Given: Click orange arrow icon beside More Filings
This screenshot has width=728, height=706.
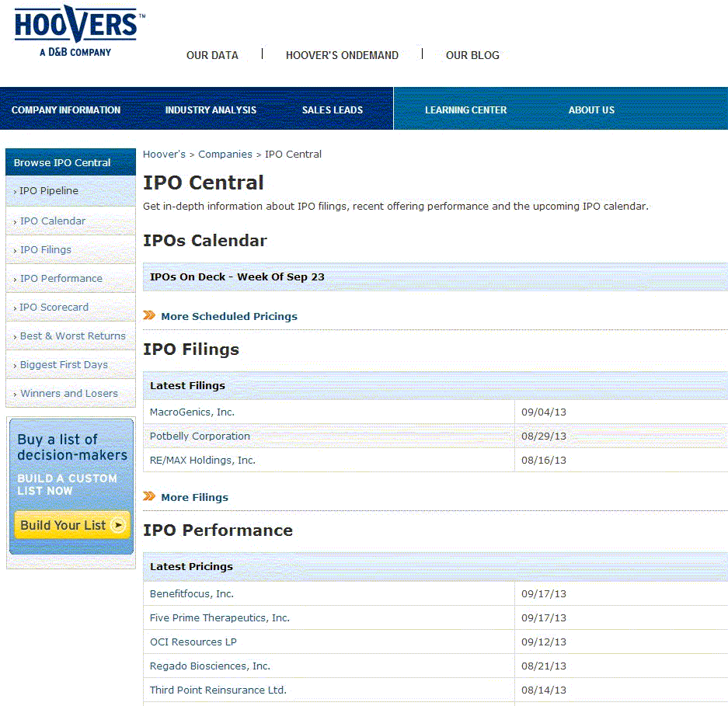Looking at the screenshot, I should [149, 496].
